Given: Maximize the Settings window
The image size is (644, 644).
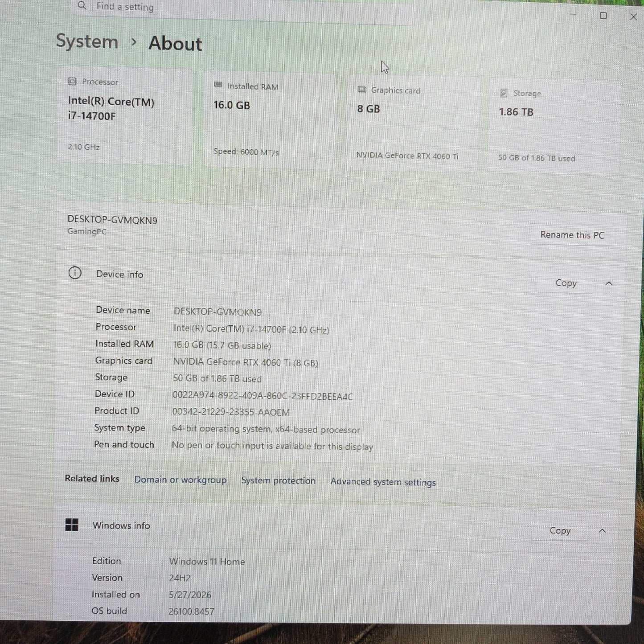Looking at the screenshot, I should pyautogui.click(x=603, y=16).
